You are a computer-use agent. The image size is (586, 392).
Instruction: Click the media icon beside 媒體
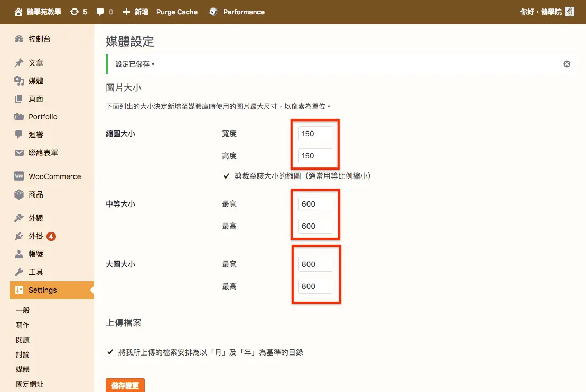tap(19, 81)
